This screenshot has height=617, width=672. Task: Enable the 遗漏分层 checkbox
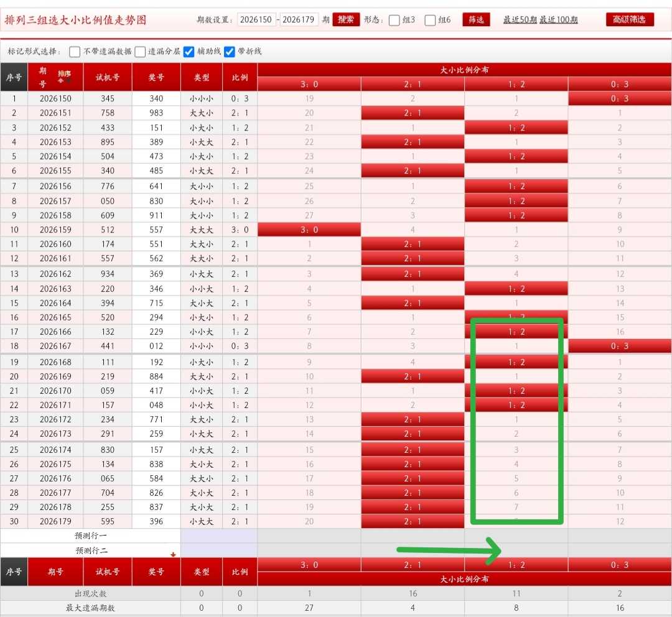click(140, 52)
